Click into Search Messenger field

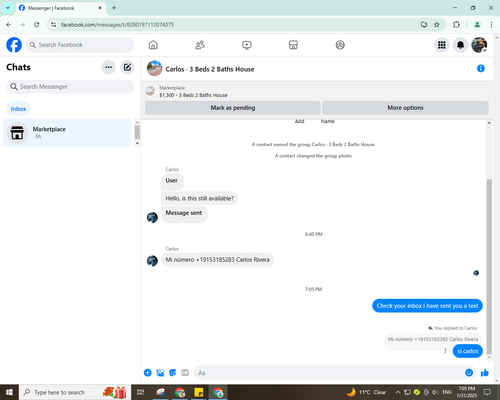[x=70, y=87]
